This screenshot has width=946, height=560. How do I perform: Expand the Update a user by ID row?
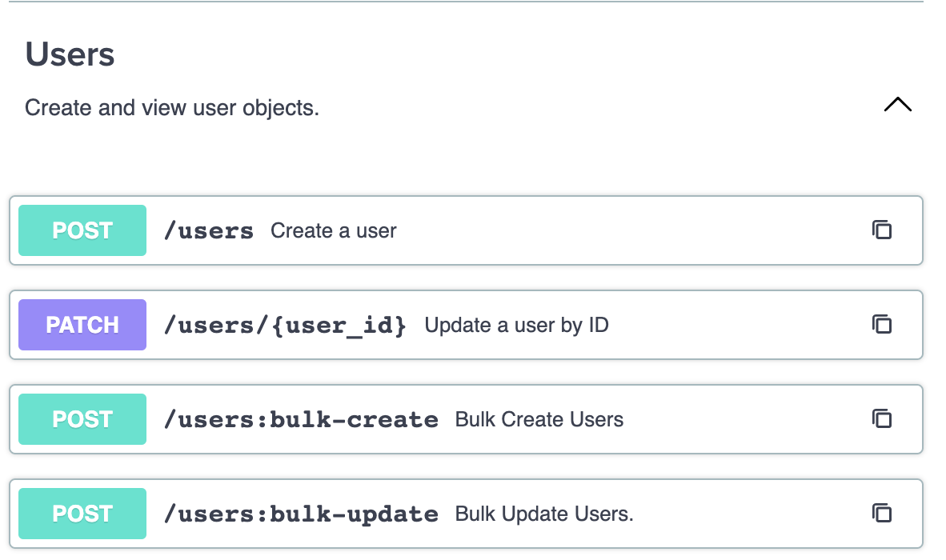pos(466,325)
